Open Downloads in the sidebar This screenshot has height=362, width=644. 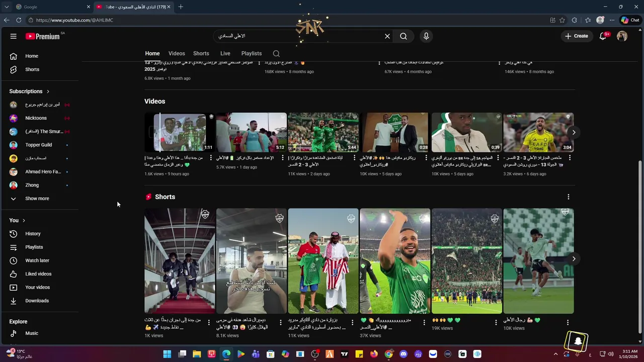pyautogui.click(x=37, y=301)
